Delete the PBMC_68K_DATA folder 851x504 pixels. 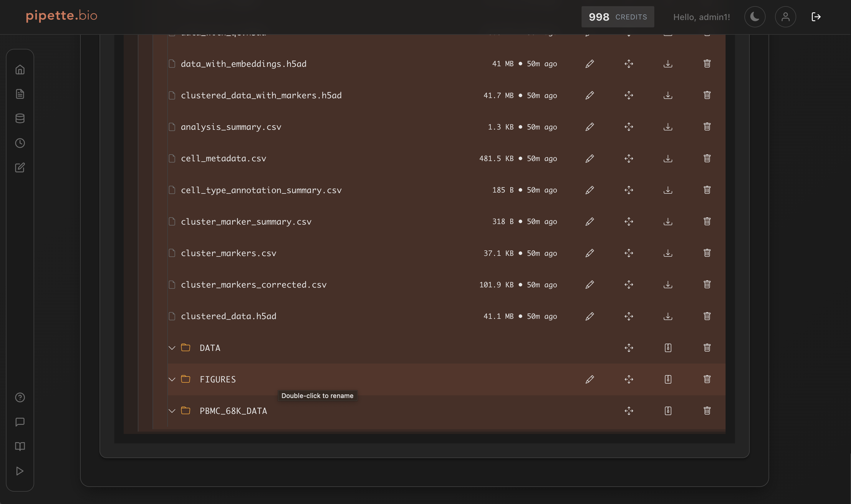tap(707, 411)
